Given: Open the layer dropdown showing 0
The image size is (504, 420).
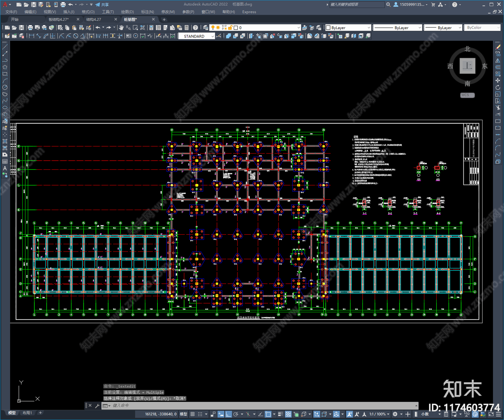Looking at the screenshot, I should [x=255, y=28].
